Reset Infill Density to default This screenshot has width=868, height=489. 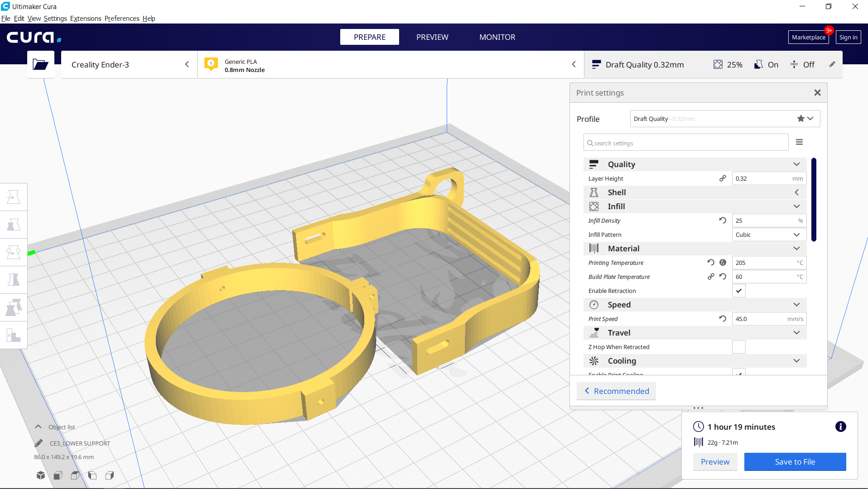[723, 221]
